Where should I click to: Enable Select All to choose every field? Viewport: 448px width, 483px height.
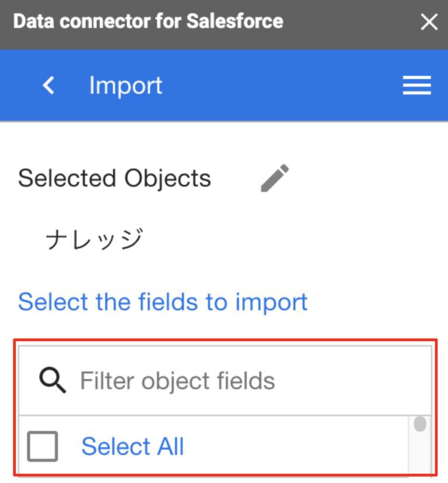click(x=42, y=446)
